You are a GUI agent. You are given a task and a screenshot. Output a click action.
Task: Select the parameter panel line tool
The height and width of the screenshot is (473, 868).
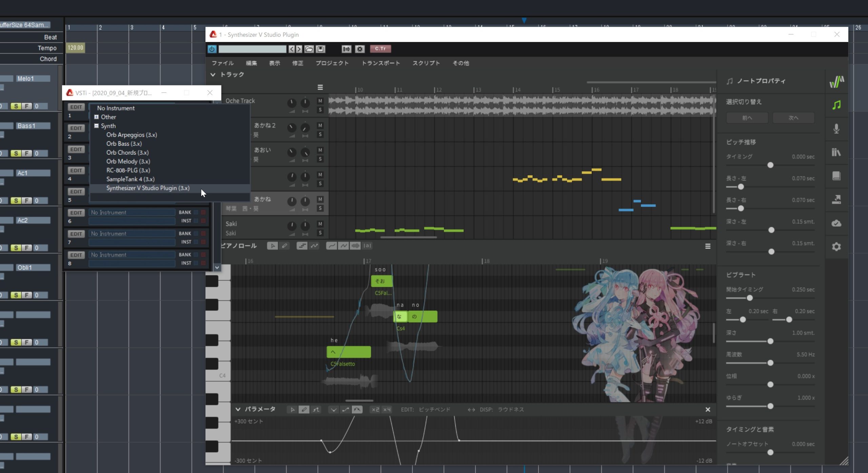click(316, 410)
